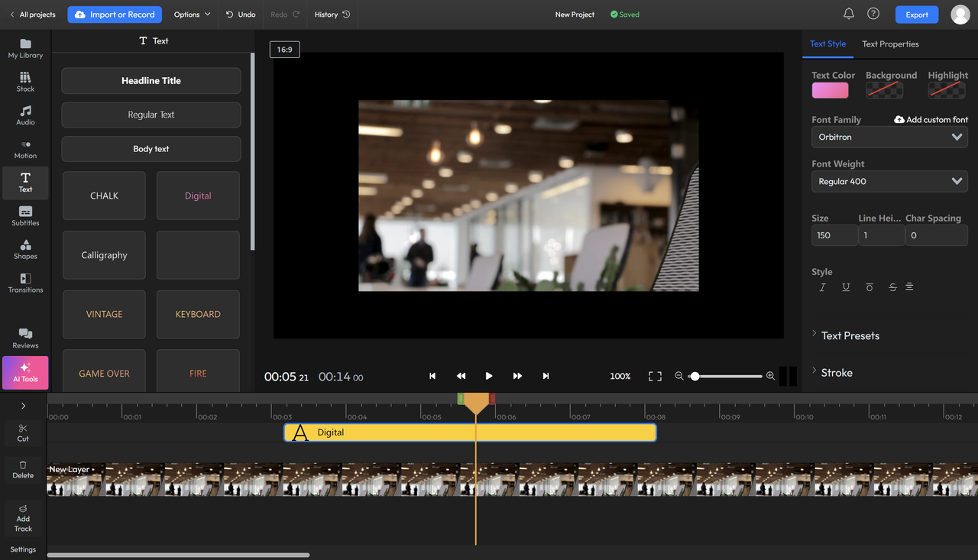Open the Text Color pink swatch
Image resolution: width=978 pixels, height=560 pixels.
[x=830, y=90]
